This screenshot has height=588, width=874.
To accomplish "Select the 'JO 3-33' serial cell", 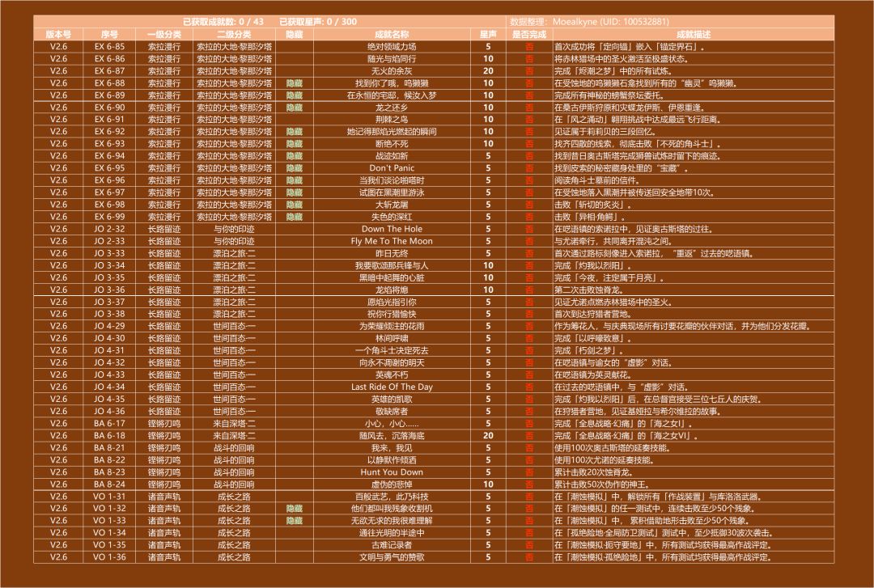I will (109, 254).
